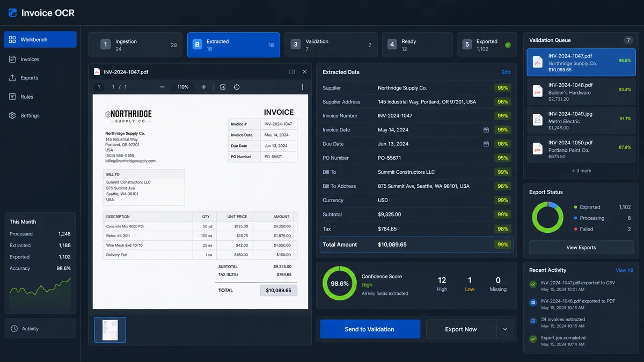
Task: Click the Validation Queue count badge 7
Action: coord(628,40)
